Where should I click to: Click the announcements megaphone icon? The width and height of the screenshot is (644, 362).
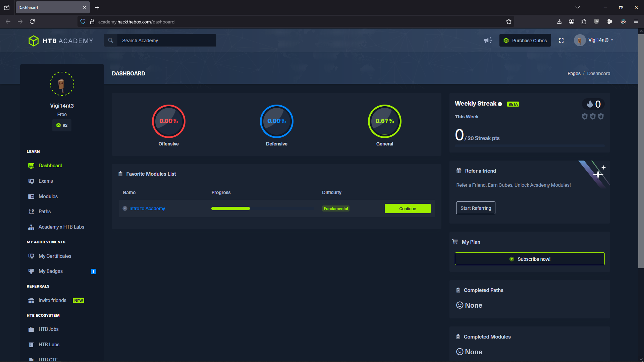tap(488, 41)
